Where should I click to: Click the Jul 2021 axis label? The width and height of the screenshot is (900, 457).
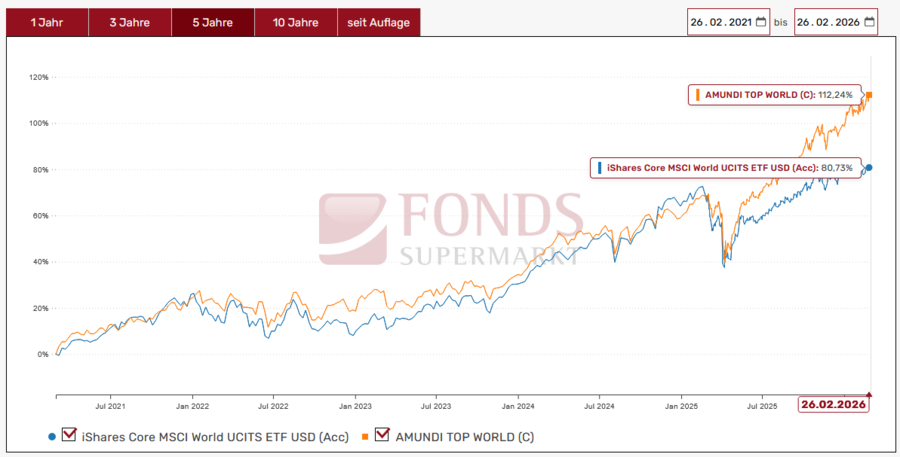point(110,406)
